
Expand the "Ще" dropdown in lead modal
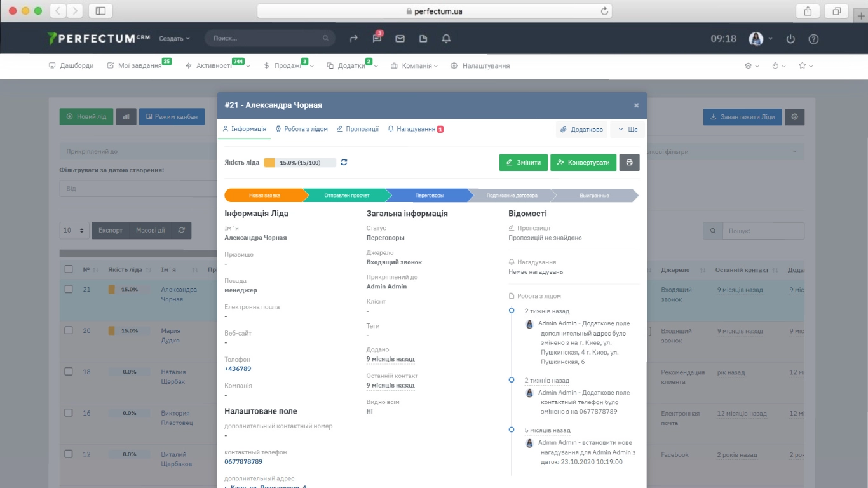pos(627,129)
